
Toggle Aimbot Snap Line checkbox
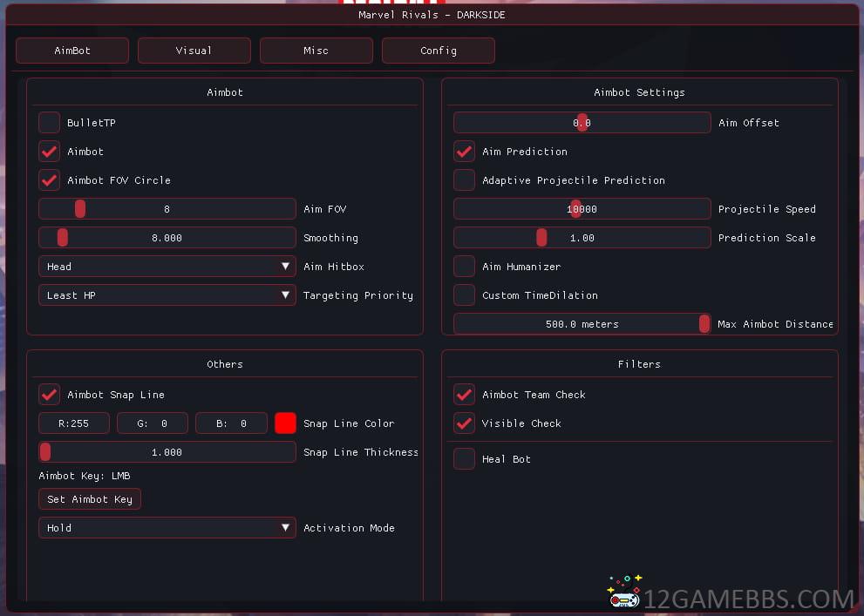click(49, 395)
